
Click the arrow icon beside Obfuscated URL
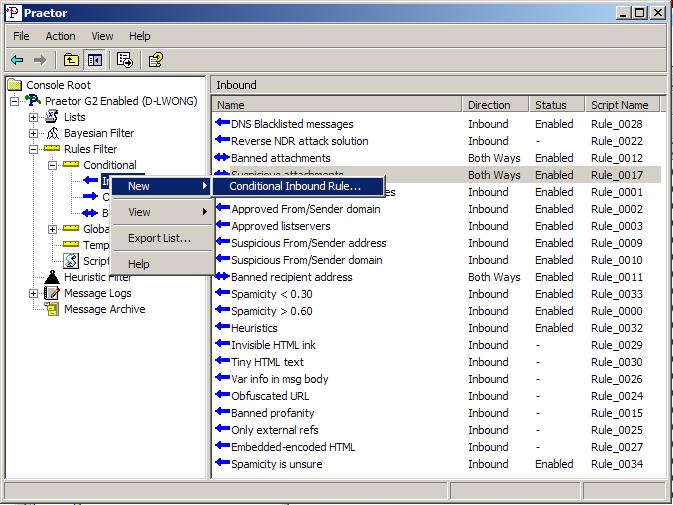click(222, 395)
